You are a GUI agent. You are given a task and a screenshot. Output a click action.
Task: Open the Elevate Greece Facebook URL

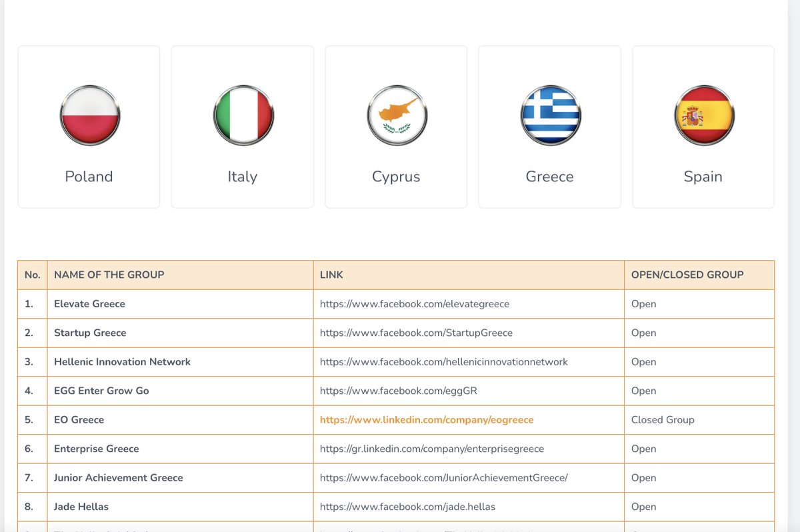[x=415, y=304]
